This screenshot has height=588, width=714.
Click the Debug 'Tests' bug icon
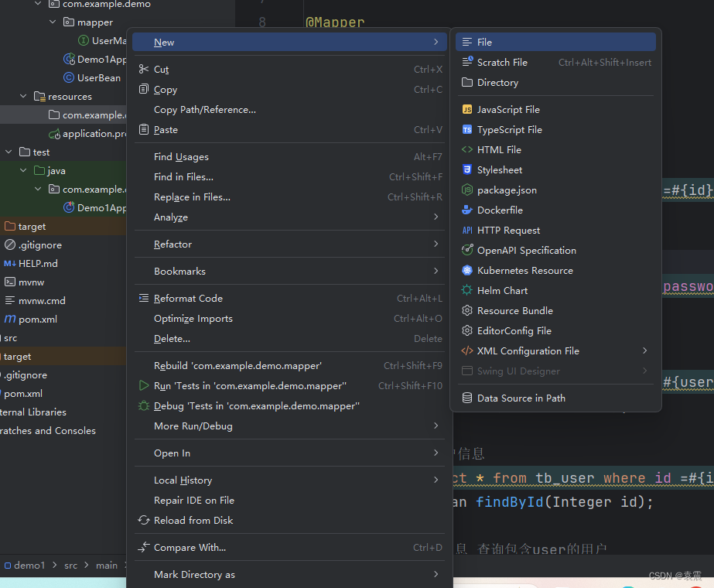tap(144, 405)
